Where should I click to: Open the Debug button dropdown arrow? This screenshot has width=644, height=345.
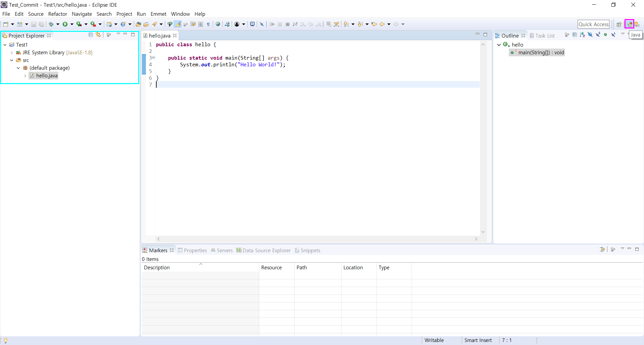click(58, 24)
